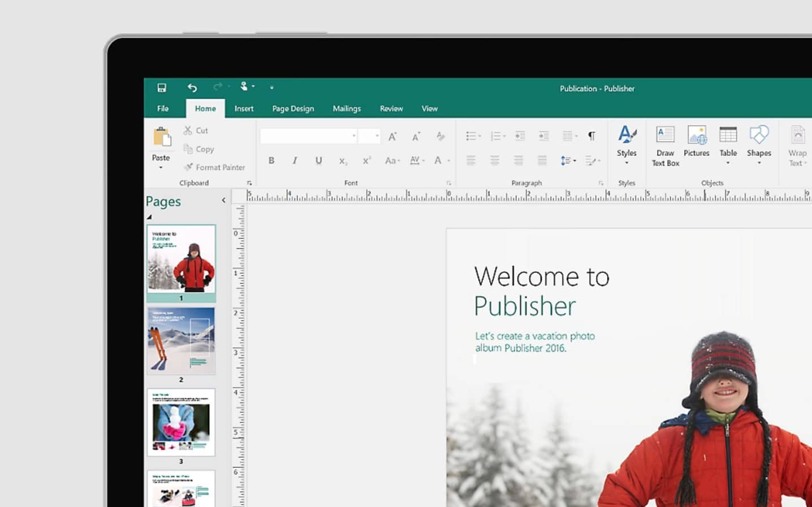This screenshot has height=507, width=812.
Task: Open the Change Case menu
Action: (x=392, y=161)
